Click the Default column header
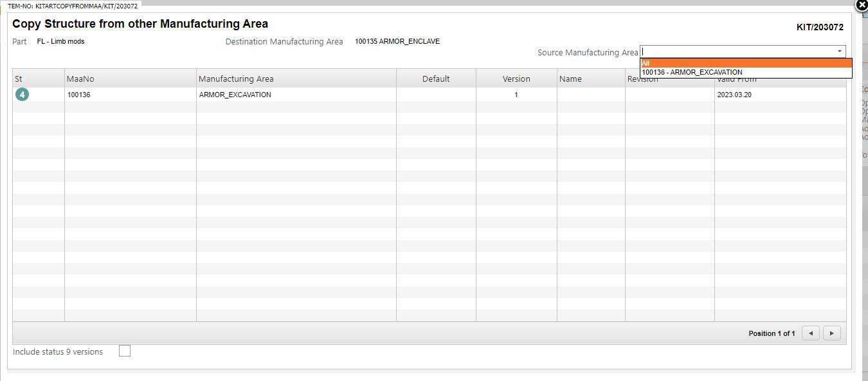 point(436,79)
